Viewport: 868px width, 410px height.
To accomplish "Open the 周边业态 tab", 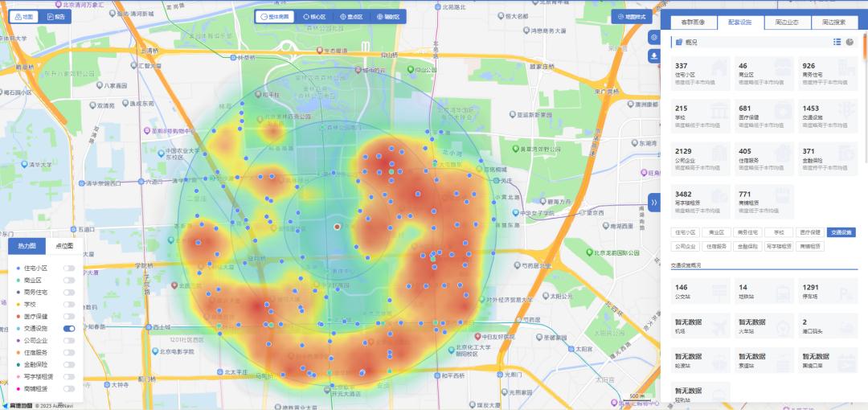I will [787, 23].
